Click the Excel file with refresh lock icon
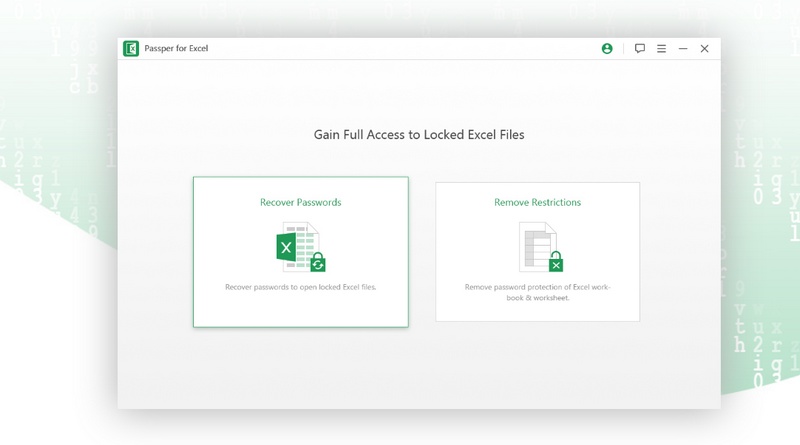 click(x=301, y=247)
